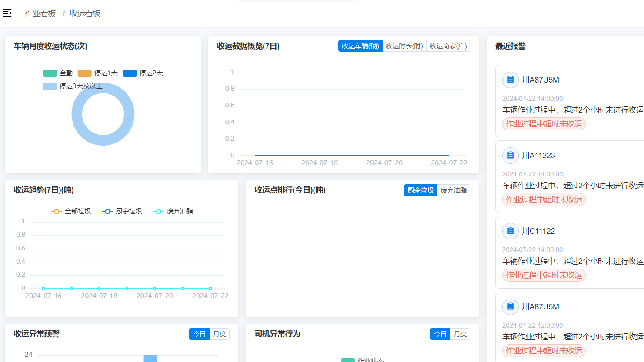Toggle the 全部垃圾 series legend marker
Screen dimensions: 644x362
(57, 211)
